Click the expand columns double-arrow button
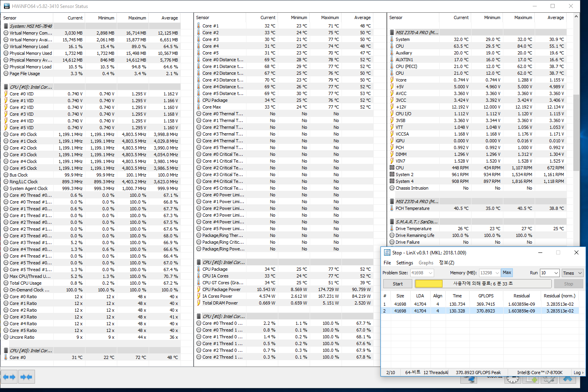588x392 pixels. pyautogui.click(x=9, y=376)
